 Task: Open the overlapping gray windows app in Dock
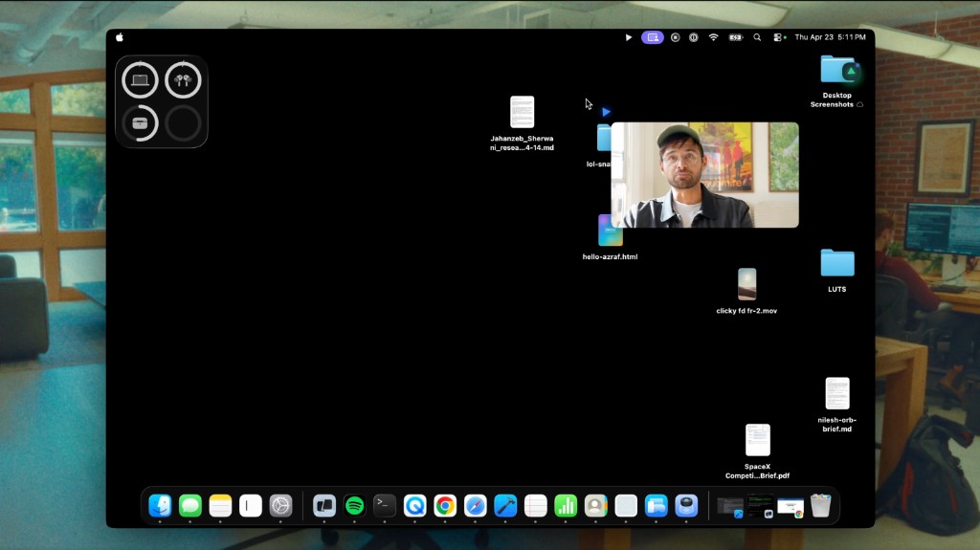pyautogui.click(x=324, y=506)
